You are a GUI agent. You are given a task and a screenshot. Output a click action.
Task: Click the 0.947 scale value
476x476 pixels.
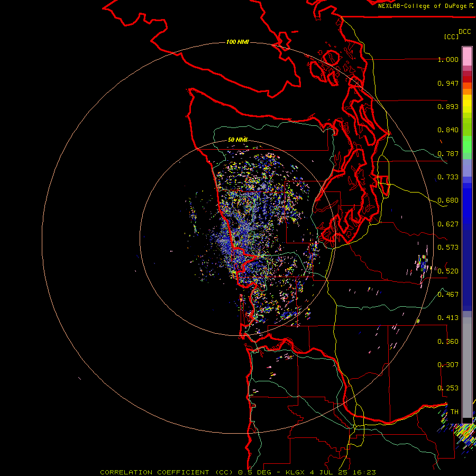coord(448,83)
